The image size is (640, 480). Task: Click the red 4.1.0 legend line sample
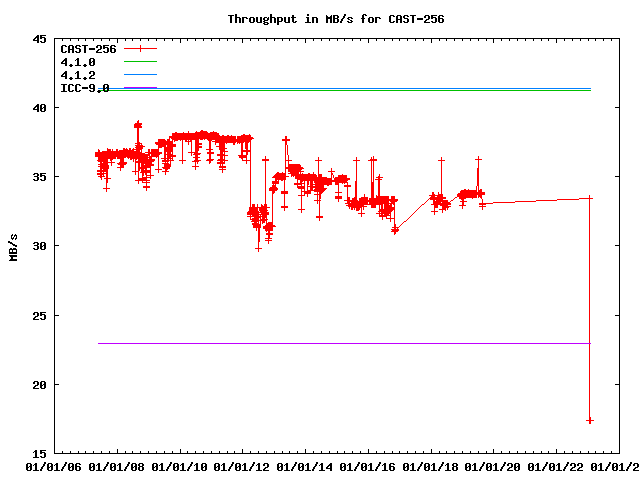(141, 62)
